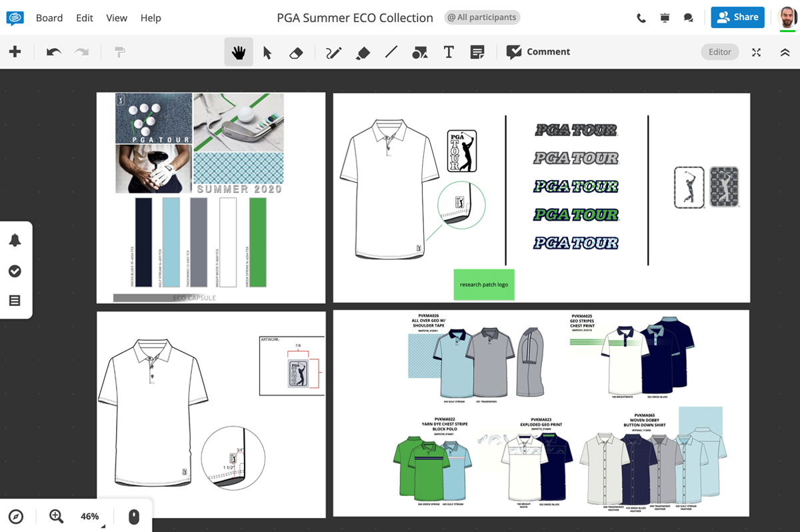Viewport: 800px width, 532px height.
Task: Toggle the mouse input mode icon
Action: (134, 517)
